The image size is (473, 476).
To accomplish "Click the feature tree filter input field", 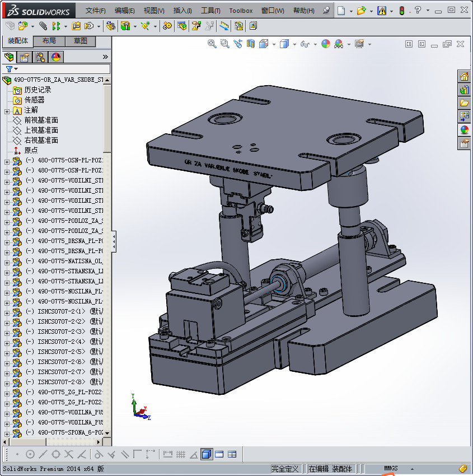I will point(62,69).
